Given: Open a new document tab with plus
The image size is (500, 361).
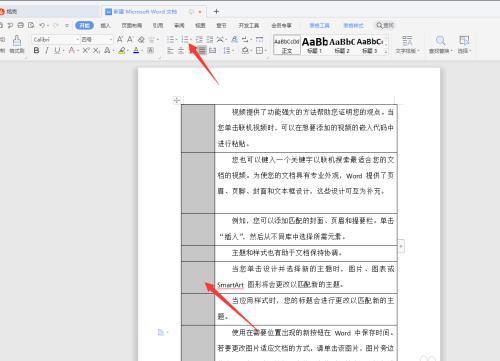Looking at the screenshot, I should point(216,11).
